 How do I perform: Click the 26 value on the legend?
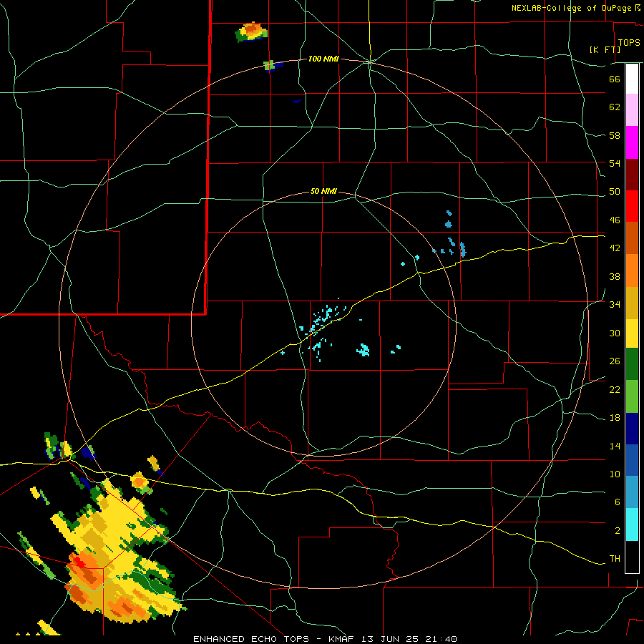(x=615, y=361)
